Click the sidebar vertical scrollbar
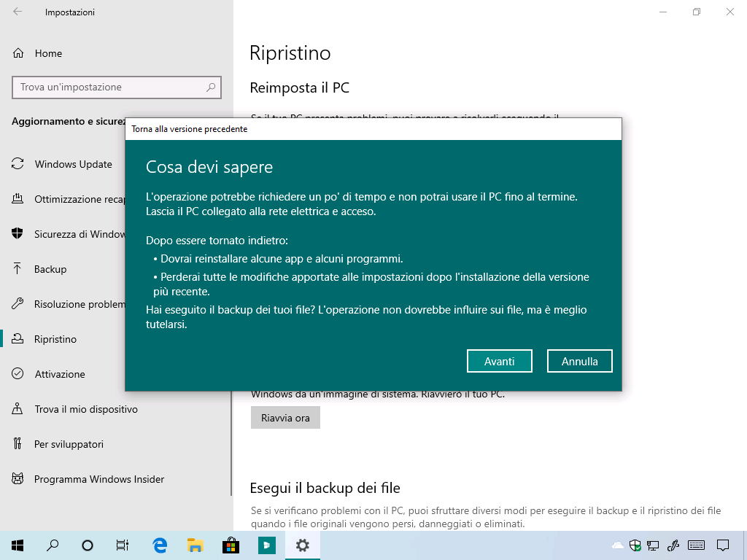 231,443
